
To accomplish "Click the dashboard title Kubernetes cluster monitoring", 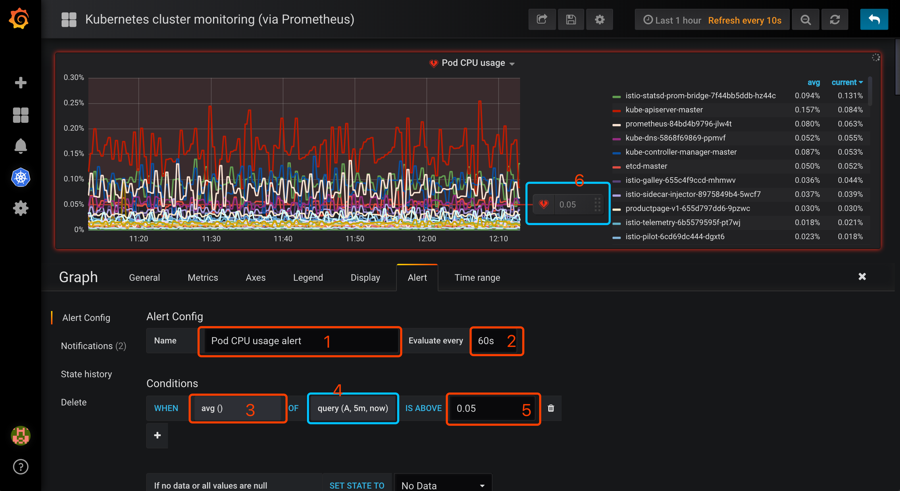I will click(219, 19).
